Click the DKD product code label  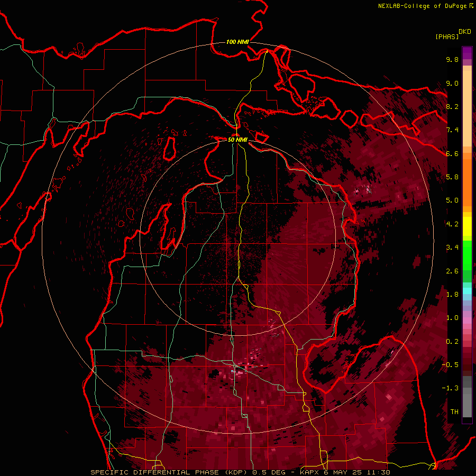(465, 32)
